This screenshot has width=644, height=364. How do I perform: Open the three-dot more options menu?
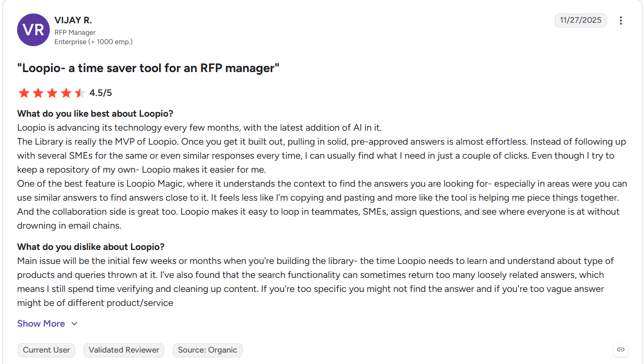click(x=621, y=20)
